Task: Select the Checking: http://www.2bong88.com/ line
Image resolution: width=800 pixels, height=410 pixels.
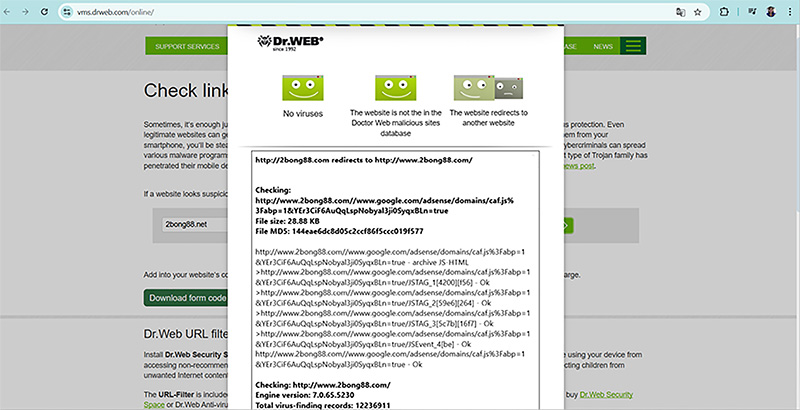Action: 323,385
